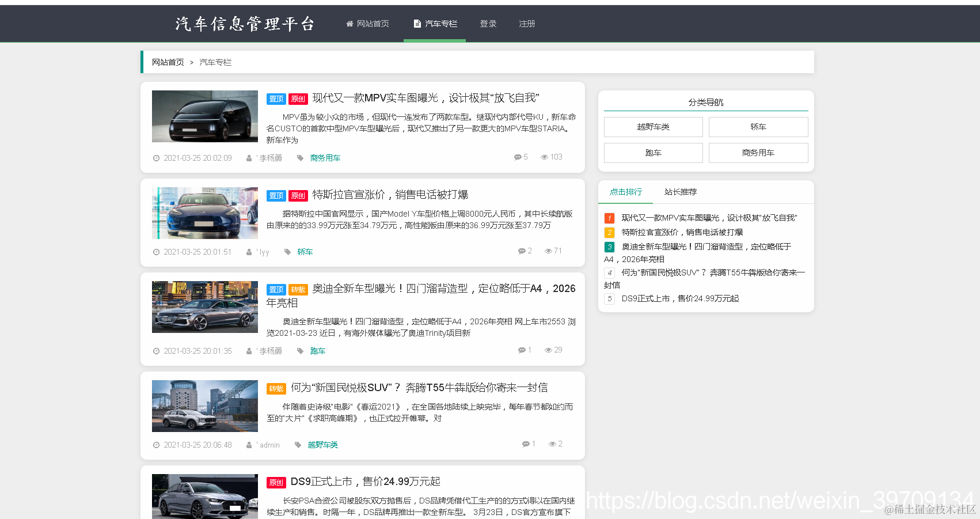980x519 pixels.
Task: Click the tag icon beside 跑车 in Audi article
Action: [x=300, y=351]
